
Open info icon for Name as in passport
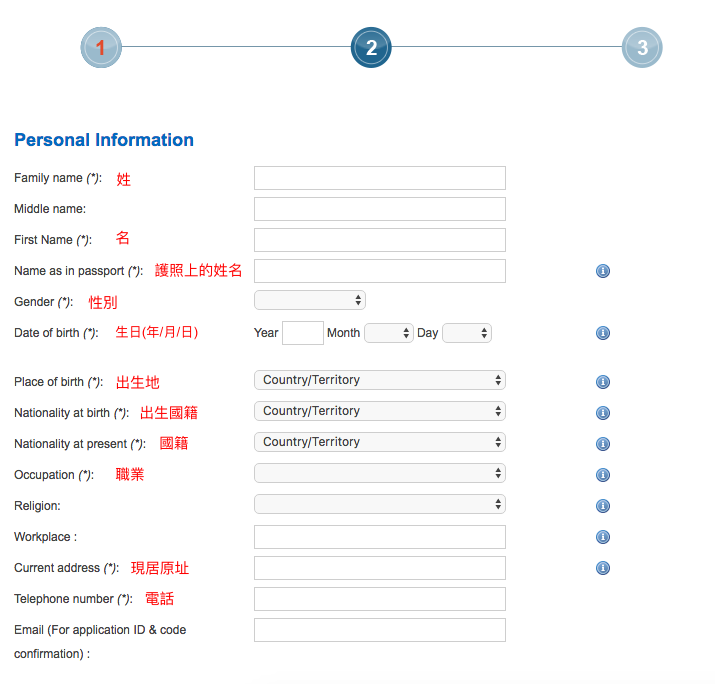pos(603,271)
